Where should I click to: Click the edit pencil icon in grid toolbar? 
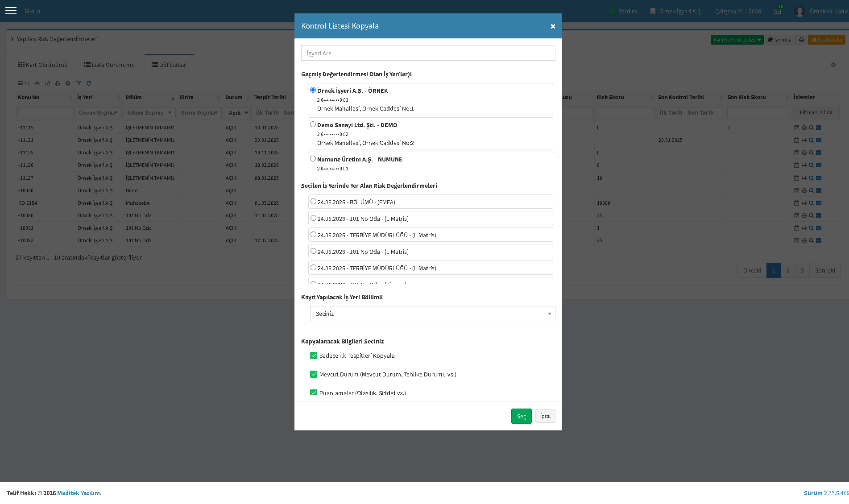[x=79, y=83]
